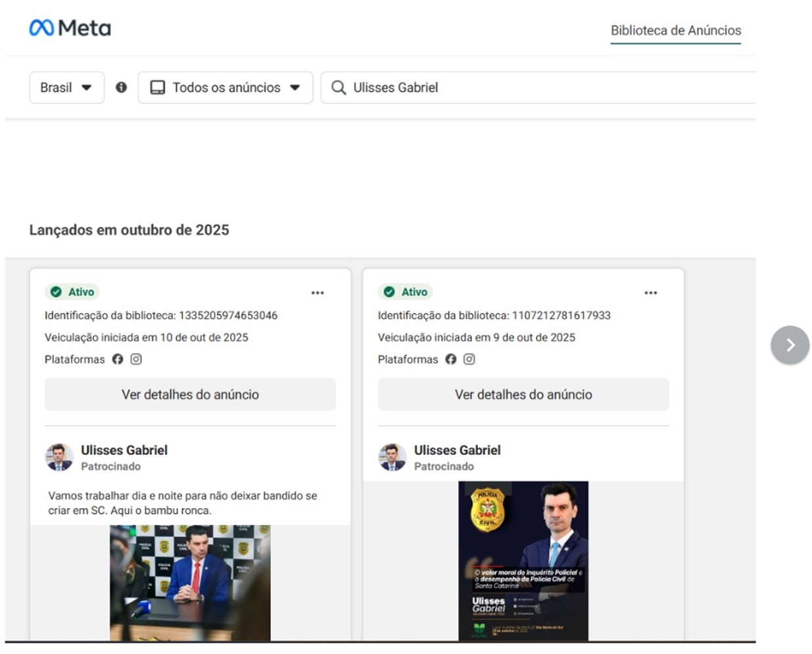Viewport: 812px width, 654px height.
Task: View details of ad started 9 de out
Action: pos(523,394)
